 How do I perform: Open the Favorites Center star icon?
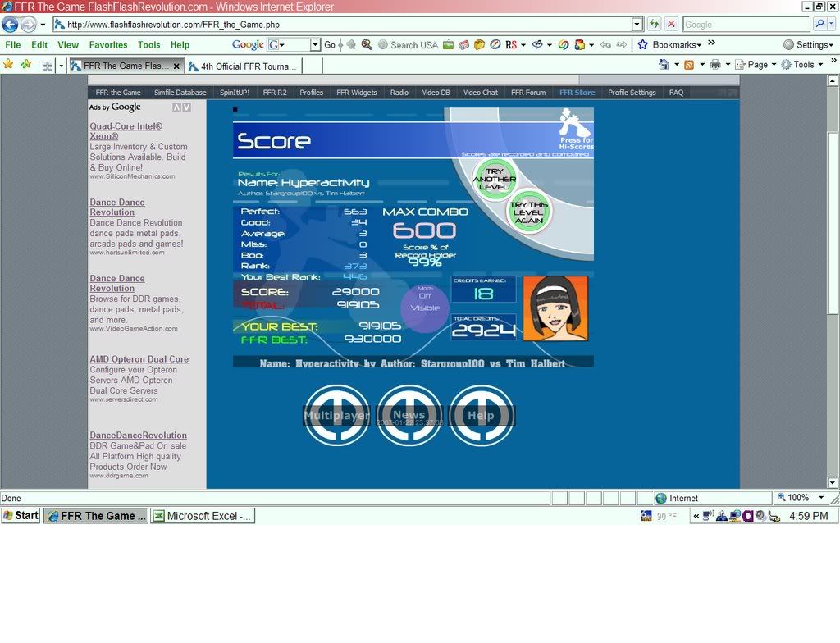(x=8, y=64)
